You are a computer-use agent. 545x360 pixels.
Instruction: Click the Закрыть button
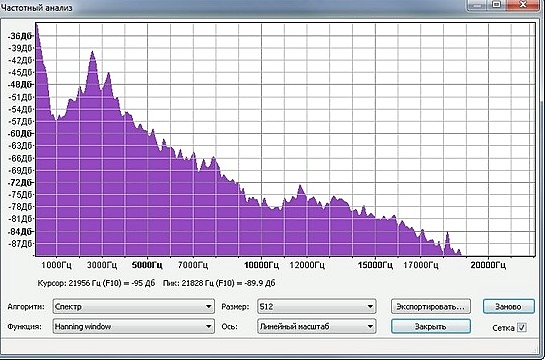click(431, 327)
